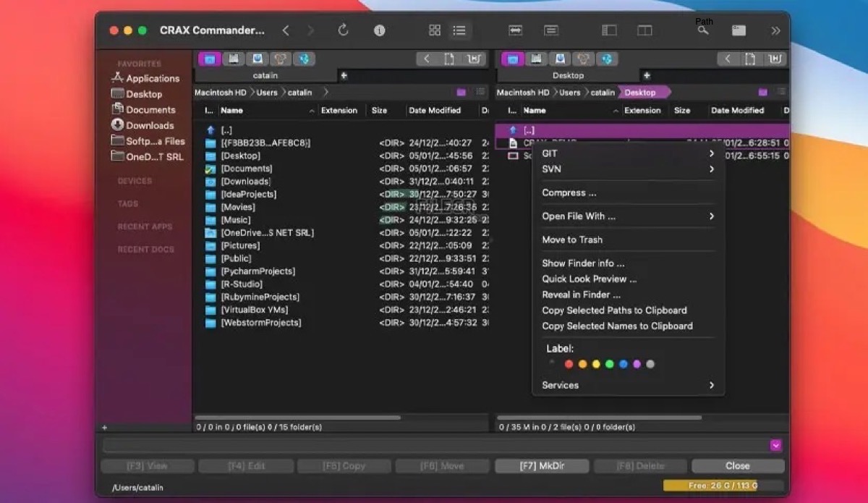Click the text lines icon in the top toolbar
This screenshot has width=868, height=503.
pos(551,30)
